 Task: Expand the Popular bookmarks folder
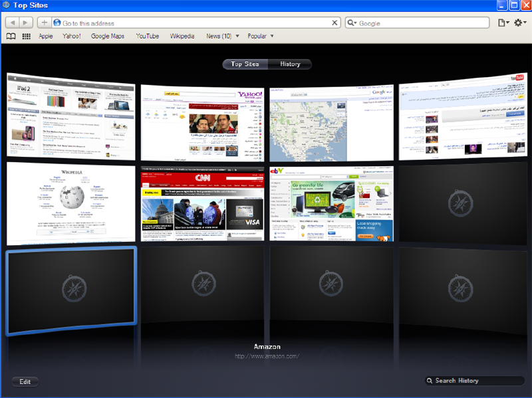260,36
